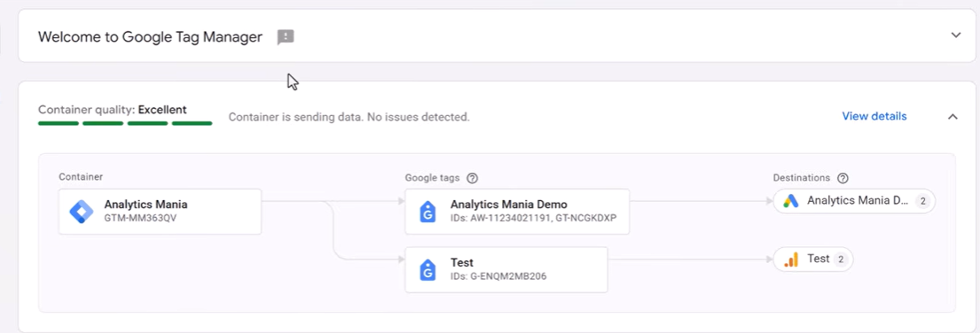Click the green container quality progress bar

coord(125,123)
